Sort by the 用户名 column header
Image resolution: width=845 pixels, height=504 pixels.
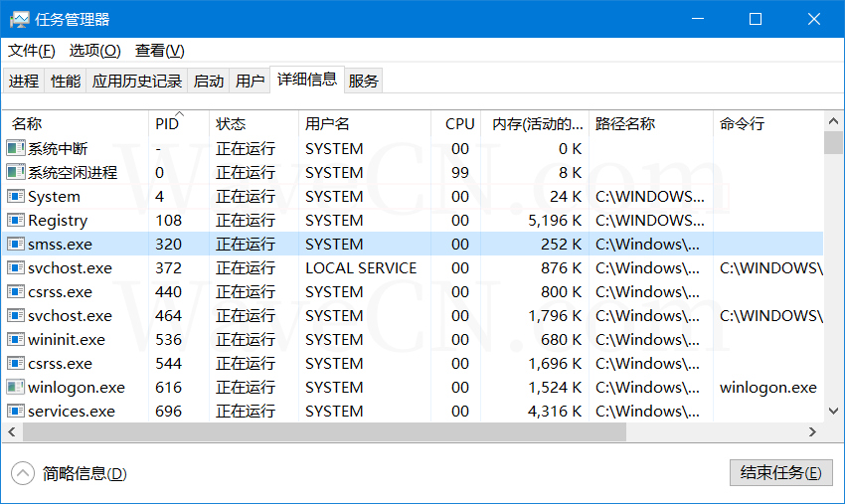pyautogui.click(x=365, y=123)
